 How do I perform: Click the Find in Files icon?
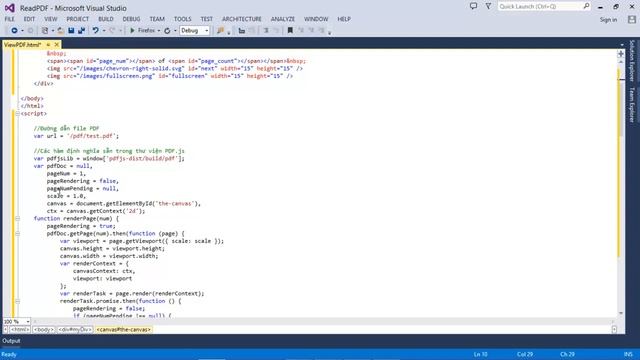click(x=220, y=31)
